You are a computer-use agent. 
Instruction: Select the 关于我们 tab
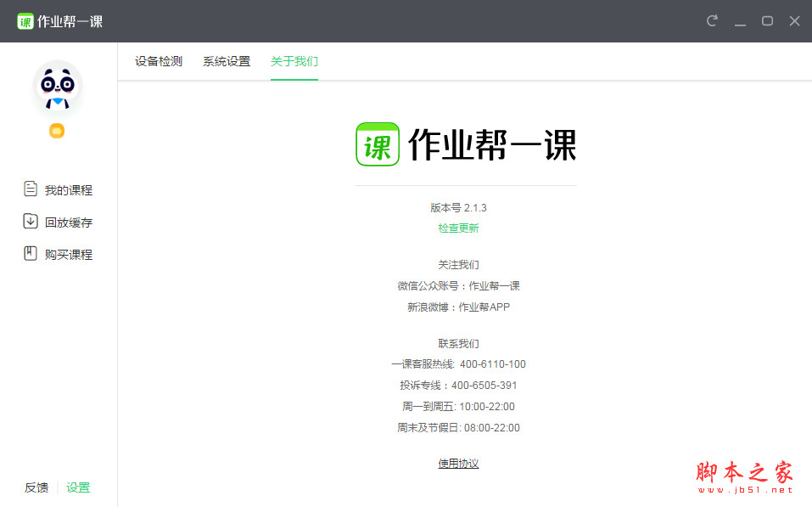[x=294, y=61]
